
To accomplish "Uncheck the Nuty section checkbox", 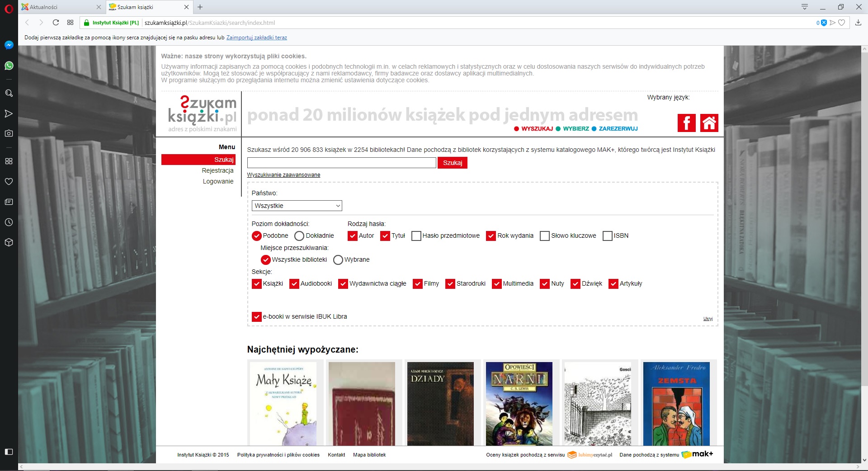I will point(545,284).
